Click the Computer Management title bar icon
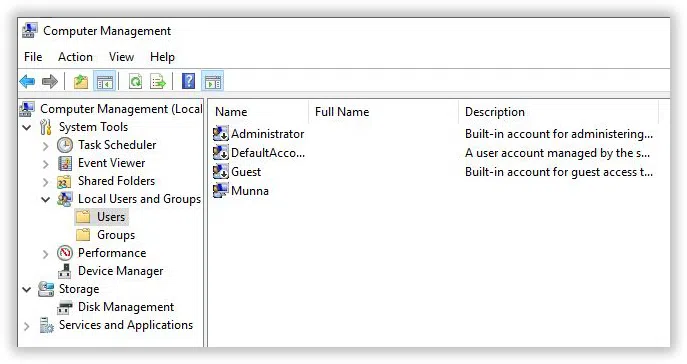This screenshot has width=687, height=364. click(30, 31)
